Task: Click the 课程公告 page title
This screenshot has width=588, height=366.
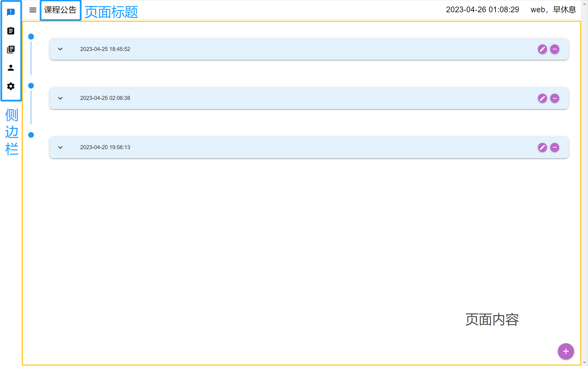Action: [x=60, y=10]
